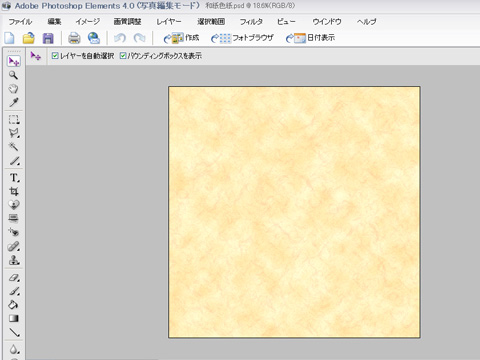Click the Save floppy disk icon
Screen dimensions: 480x360
[x=48, y=38]
